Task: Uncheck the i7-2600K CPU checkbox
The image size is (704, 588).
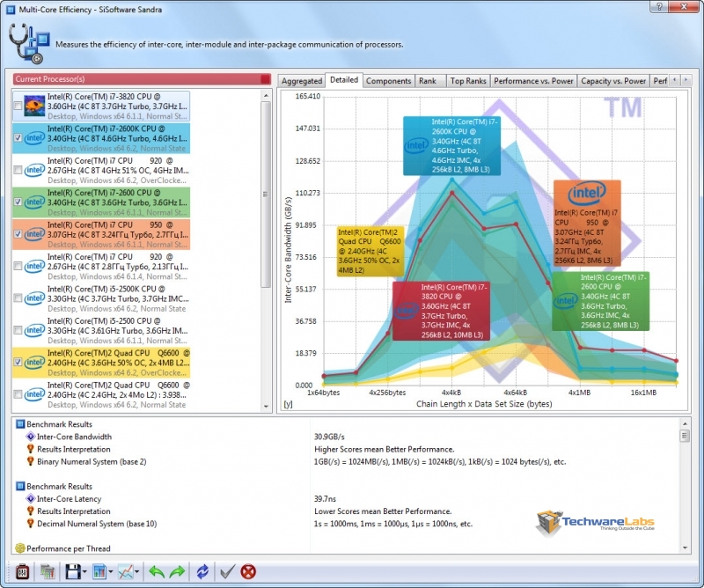Action: point(18,138)
